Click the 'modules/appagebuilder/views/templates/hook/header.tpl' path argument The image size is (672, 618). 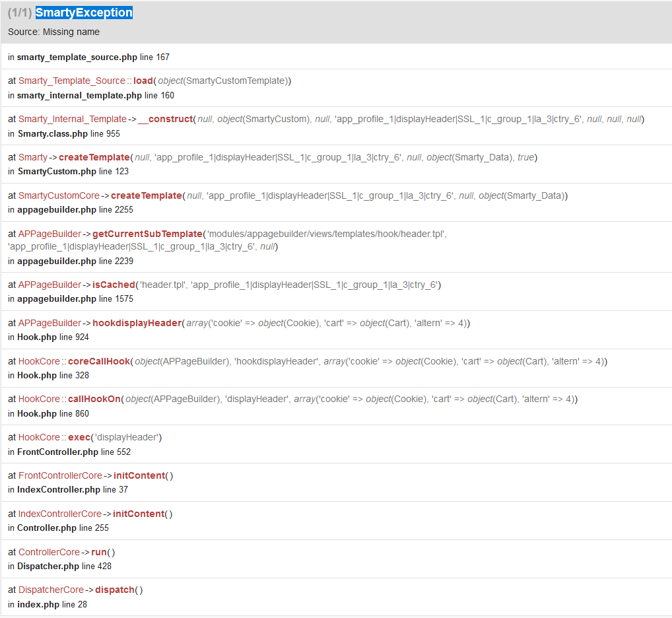[x=327, y=234]
